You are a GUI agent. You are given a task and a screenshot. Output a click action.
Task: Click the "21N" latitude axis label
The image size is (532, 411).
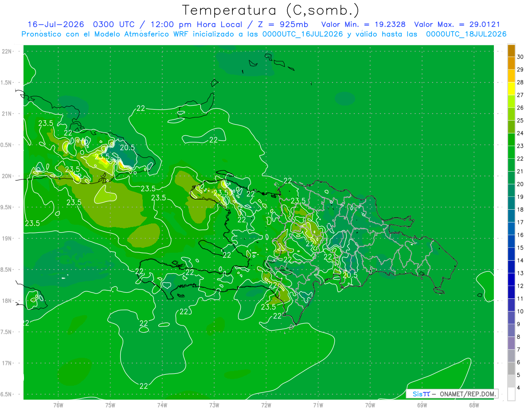7,114
